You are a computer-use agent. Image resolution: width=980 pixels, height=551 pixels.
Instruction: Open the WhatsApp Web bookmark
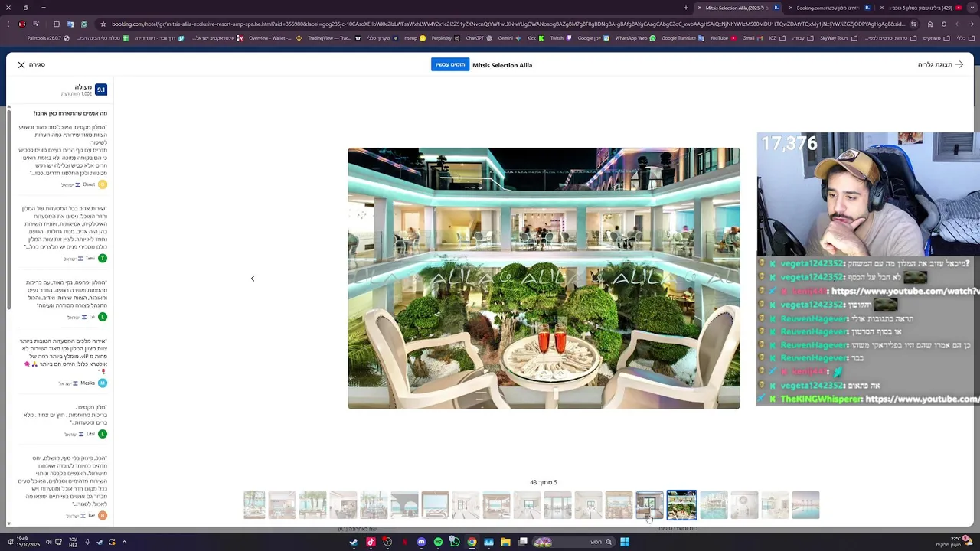635,38
